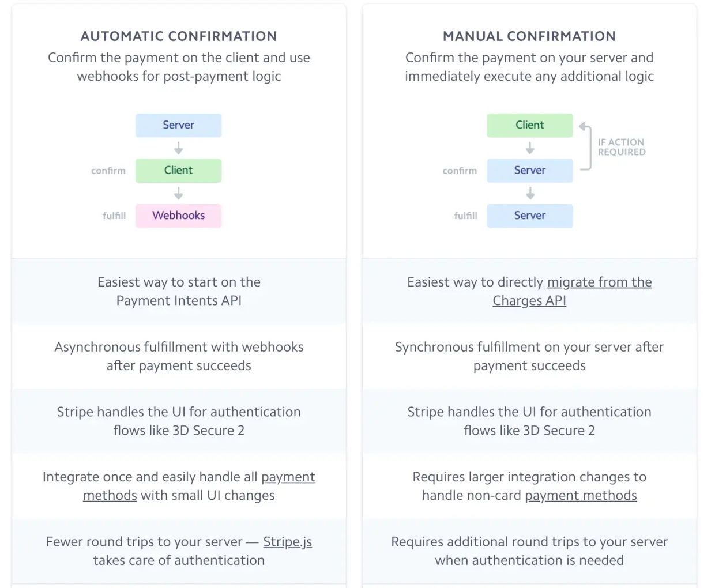Click the down arrow between the two Server boxes
Viewport: 715px width, 588px height.
[x=530, y=193]
